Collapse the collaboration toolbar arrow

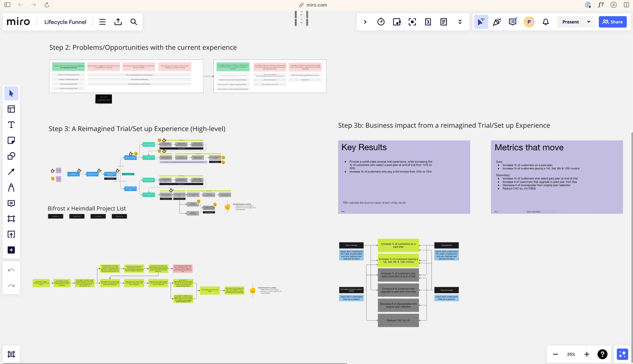[365, 22]
